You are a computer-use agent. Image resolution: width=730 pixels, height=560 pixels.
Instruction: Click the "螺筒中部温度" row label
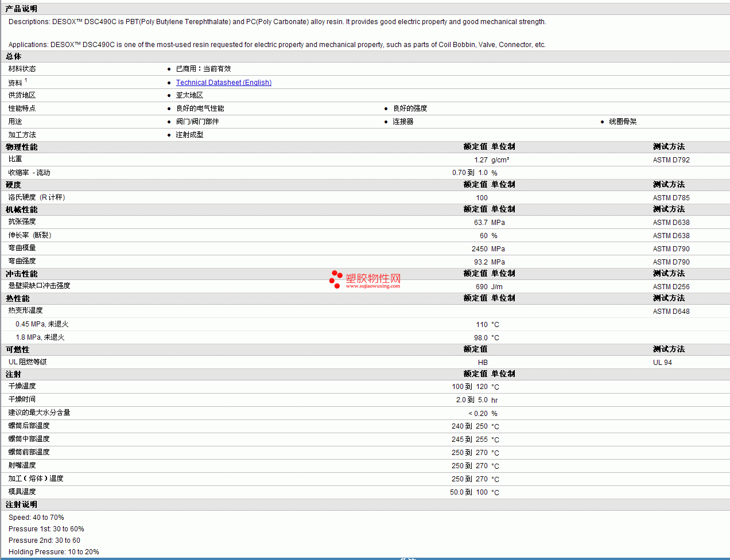tap(29, 439)
